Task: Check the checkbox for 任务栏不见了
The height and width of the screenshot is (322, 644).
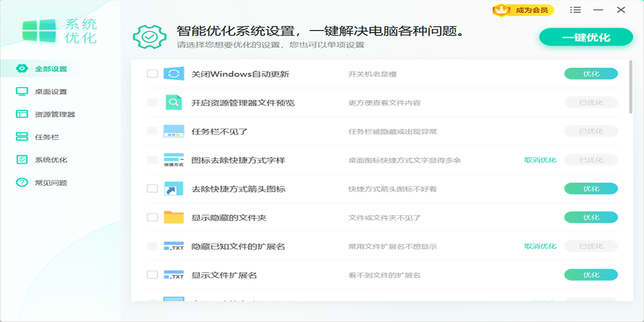Action: pos(151,130)
